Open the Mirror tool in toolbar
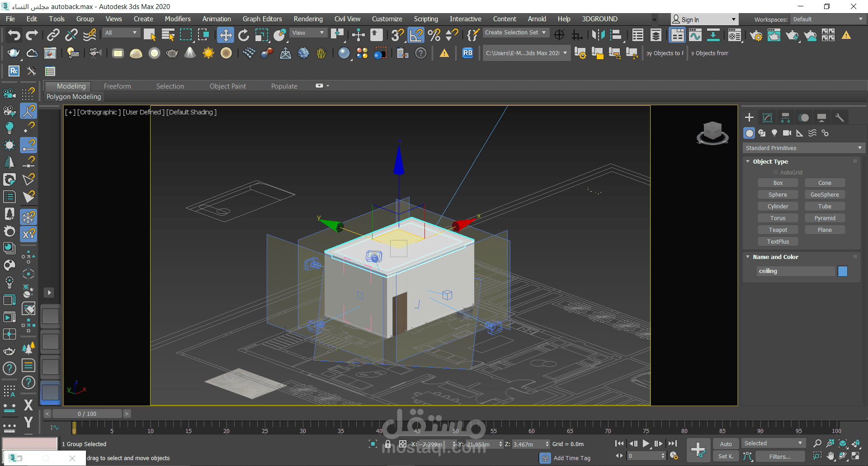Image resolution: width=868 pixels, height=466 pixels. point(598,35)
